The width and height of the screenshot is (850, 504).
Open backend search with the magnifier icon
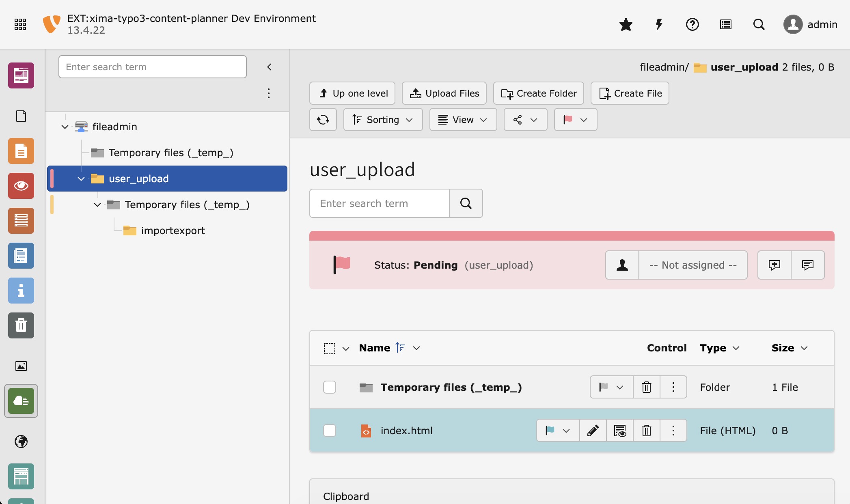tap(759, 24)
